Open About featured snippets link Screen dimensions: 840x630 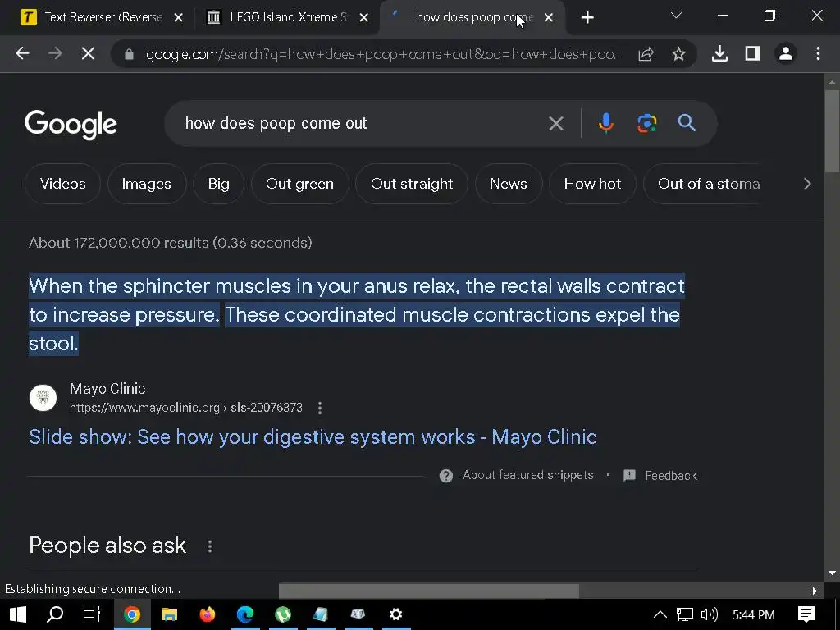(527, 475)
